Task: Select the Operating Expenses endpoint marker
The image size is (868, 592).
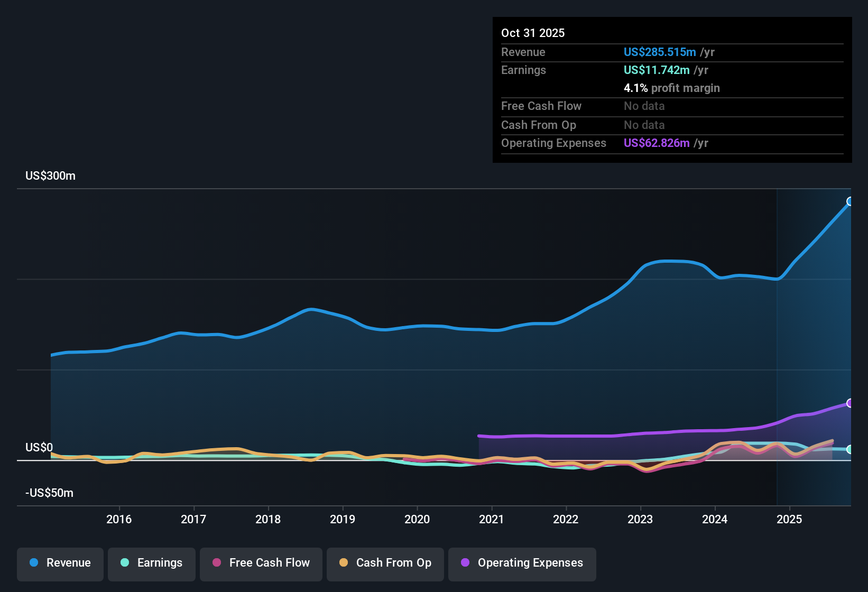Action: point(850,403)
